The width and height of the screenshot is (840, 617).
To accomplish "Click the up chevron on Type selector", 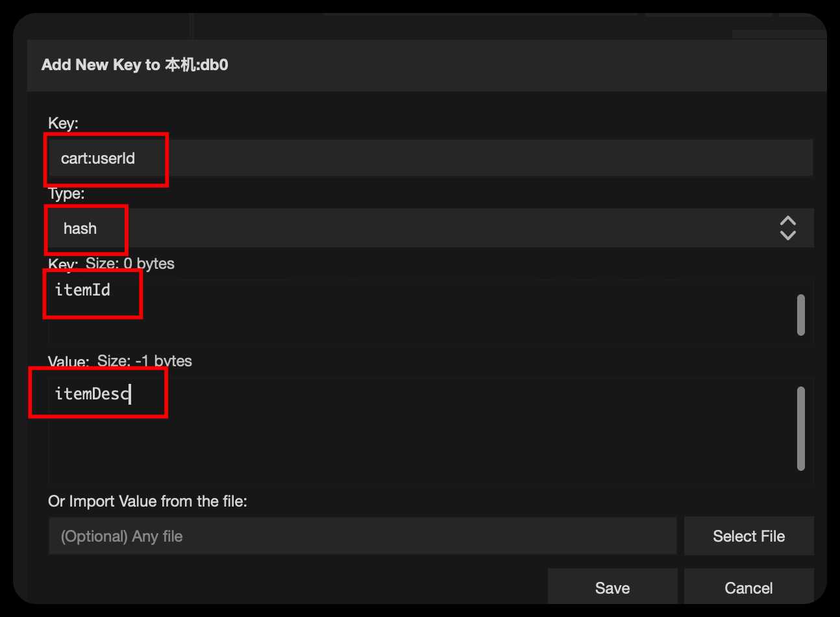I will pyautogui.click(x=787, y=221).
